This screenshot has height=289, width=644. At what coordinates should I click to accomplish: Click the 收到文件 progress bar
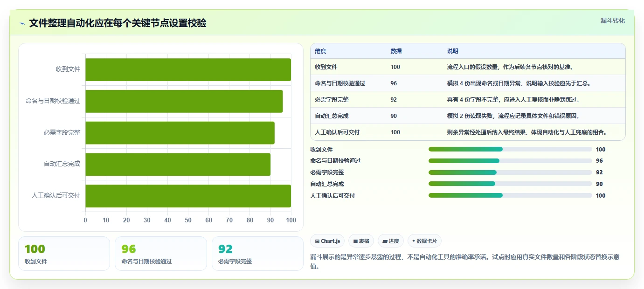coord(510,149)
